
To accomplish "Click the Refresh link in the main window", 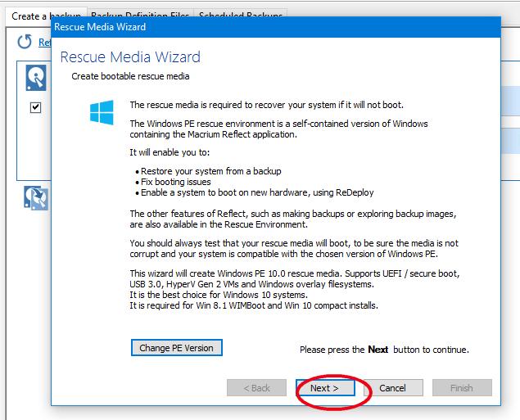I will [44, 42].
